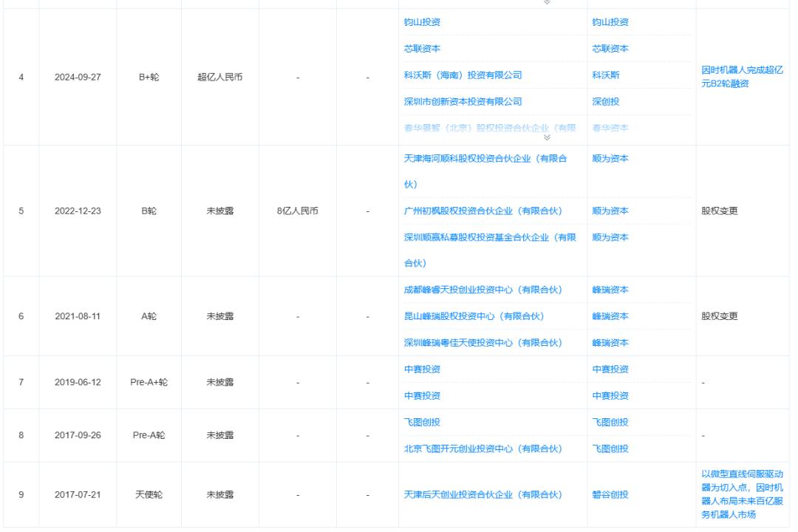Open 成都峰睿天投创业投资中心（有限合伙）link

[482, 290]
